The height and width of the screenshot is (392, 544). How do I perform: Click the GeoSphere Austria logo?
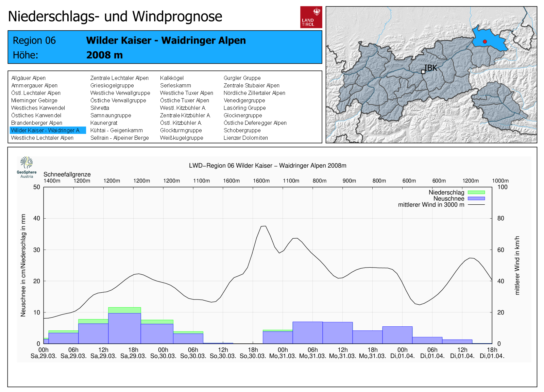click(27, 167)
